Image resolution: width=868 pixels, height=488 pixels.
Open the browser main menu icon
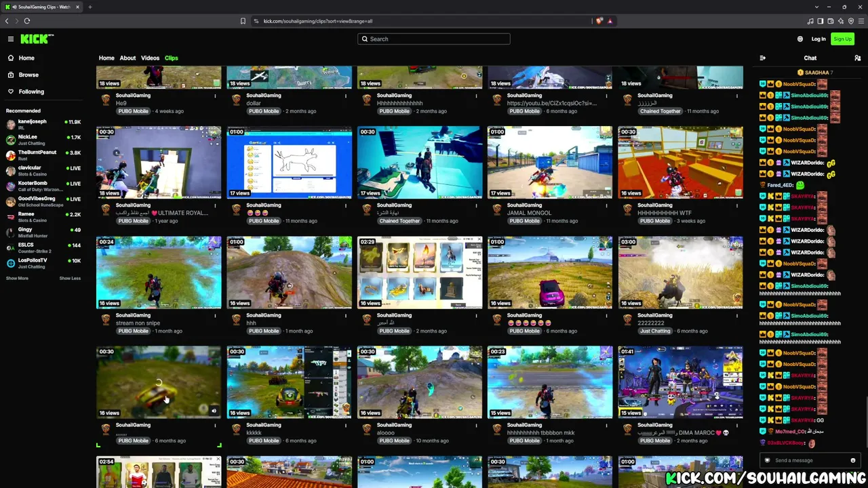[861, 21]
